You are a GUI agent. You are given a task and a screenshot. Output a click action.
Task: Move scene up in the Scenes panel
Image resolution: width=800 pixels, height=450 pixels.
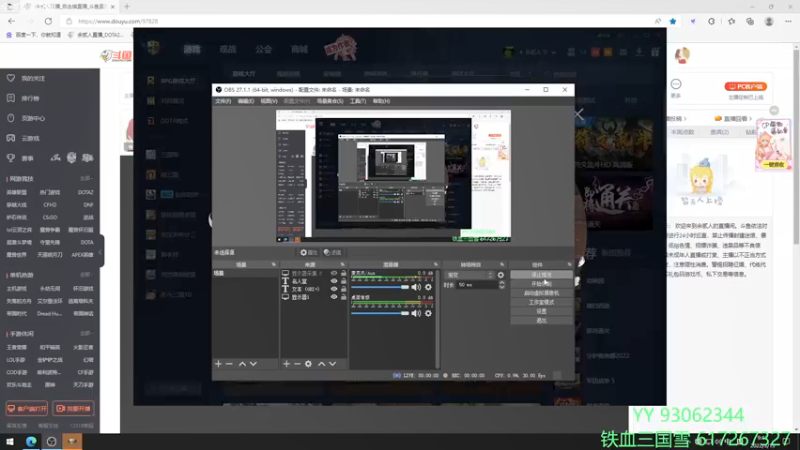point(242,364)
